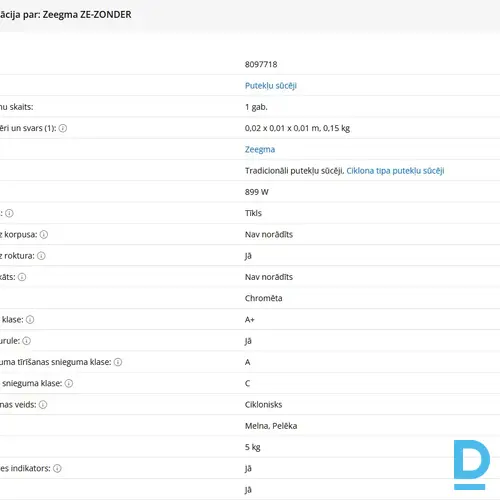Click info icon in the 'Tīkls' row
This screenshot has width=500, height=500.
pos(9,213)
